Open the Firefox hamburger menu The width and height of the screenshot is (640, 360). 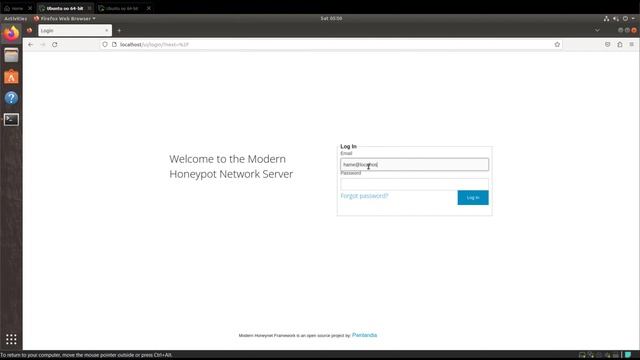click(631, 44)
